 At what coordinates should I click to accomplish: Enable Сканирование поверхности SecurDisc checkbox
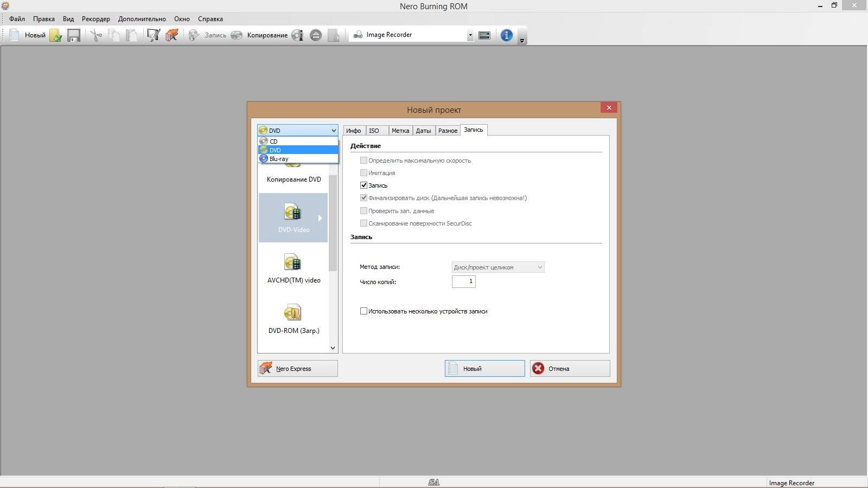pos(363,223)
